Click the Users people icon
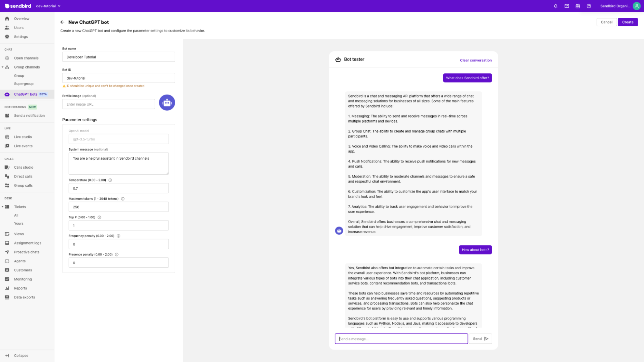The height and width of the screenshot is (362, 644). (x=7, y=28)
